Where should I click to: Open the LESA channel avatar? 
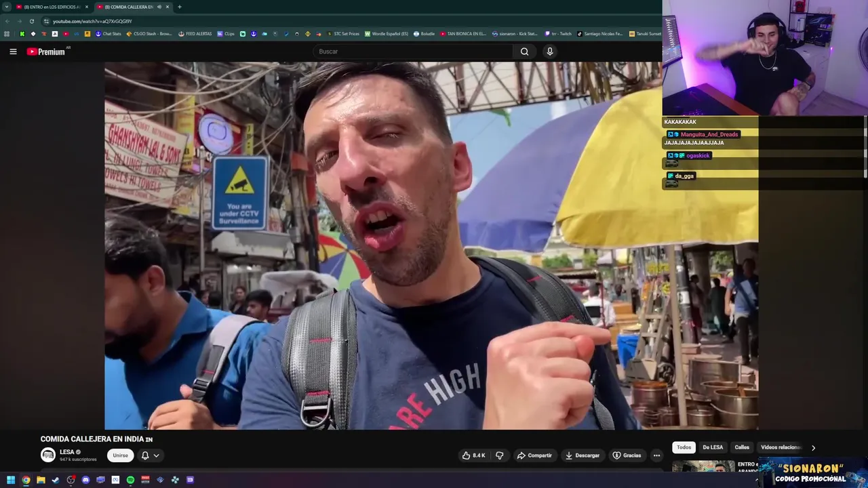tap(48, 455)
